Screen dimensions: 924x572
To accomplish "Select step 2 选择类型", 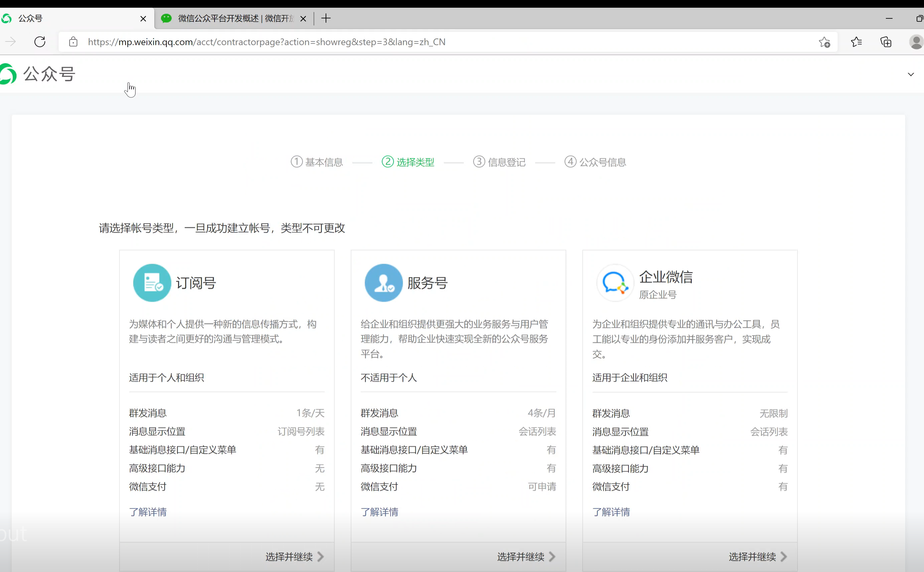I will coord(408,162).
